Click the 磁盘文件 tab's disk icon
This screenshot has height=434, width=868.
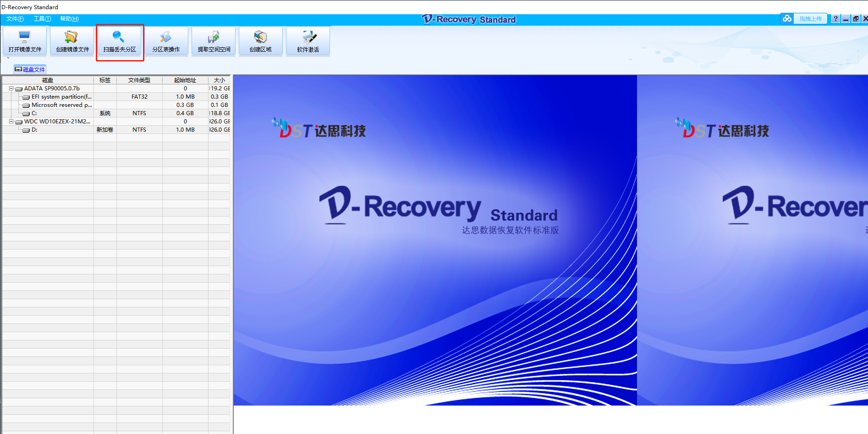pyautogui.click(x=18, y=69)
